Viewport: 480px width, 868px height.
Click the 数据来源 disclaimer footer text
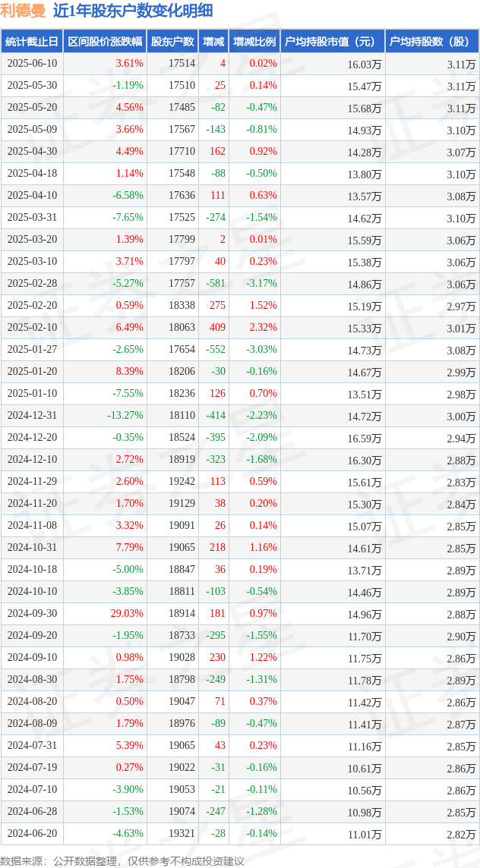pyautogui.click(x=122, y=861)
